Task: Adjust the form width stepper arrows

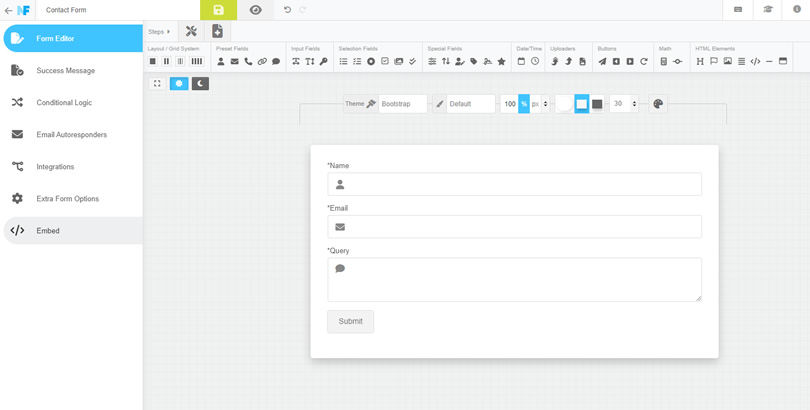Action: click(546, 104)
